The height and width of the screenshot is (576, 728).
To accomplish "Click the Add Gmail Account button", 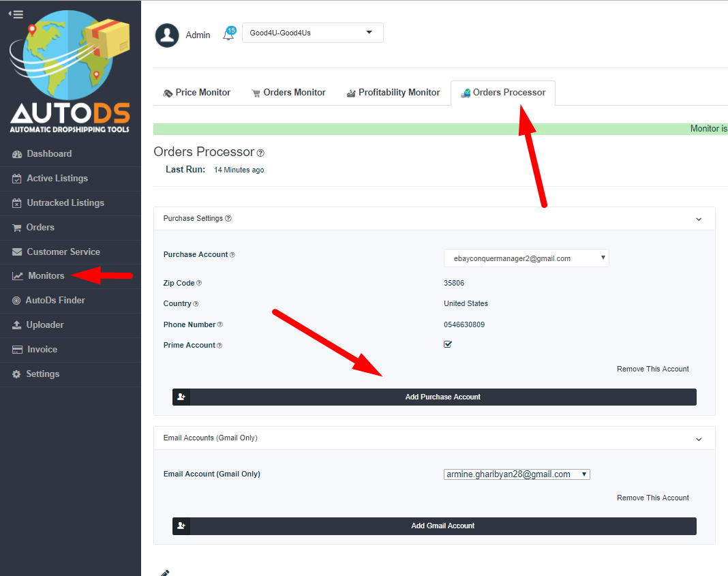I will pyautogui.click(x=434, y=526).
